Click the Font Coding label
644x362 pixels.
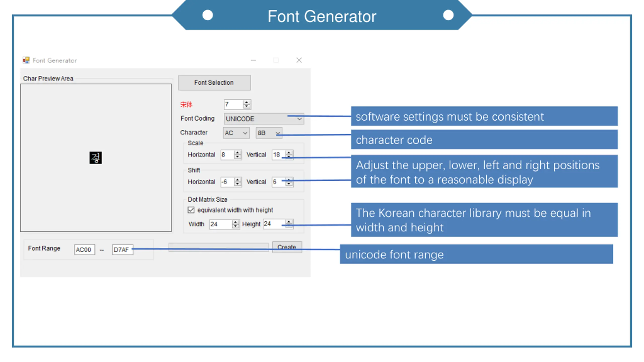tap(197, 118)
